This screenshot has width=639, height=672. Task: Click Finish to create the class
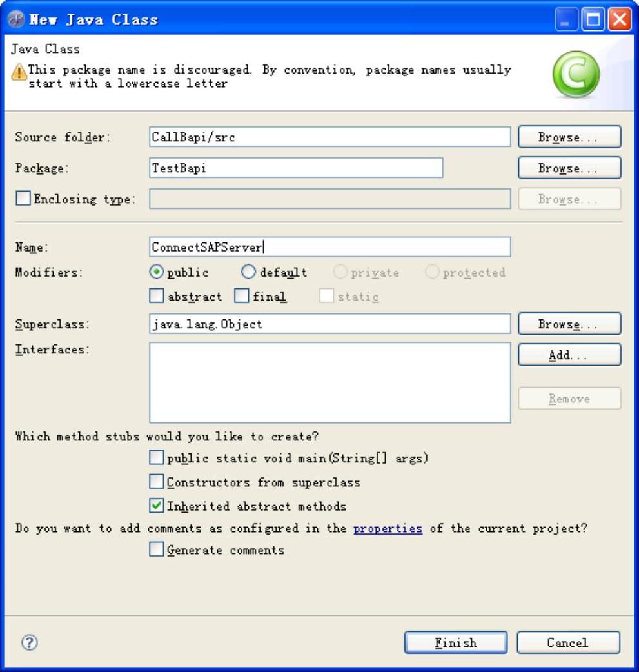click(x=456, y=642)
